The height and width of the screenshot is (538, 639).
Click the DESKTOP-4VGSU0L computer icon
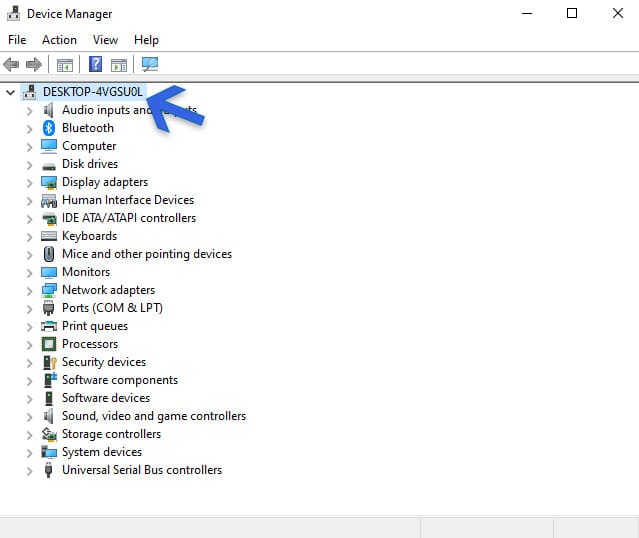click(29, 92)
